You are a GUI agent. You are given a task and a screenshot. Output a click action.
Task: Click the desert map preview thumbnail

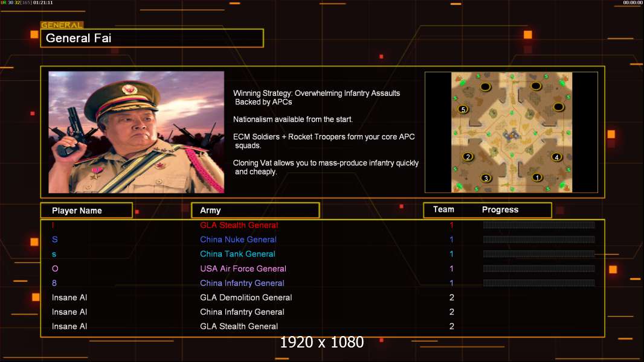pyautogui.click(x=511, y=132)
